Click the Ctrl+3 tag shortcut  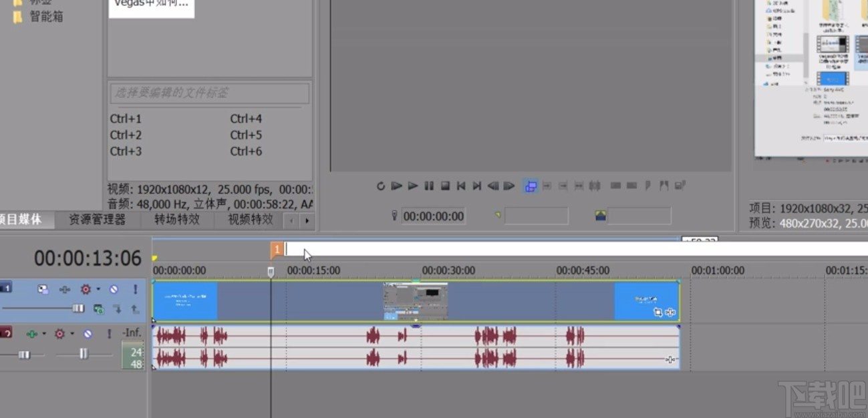(x=126, y=151)
